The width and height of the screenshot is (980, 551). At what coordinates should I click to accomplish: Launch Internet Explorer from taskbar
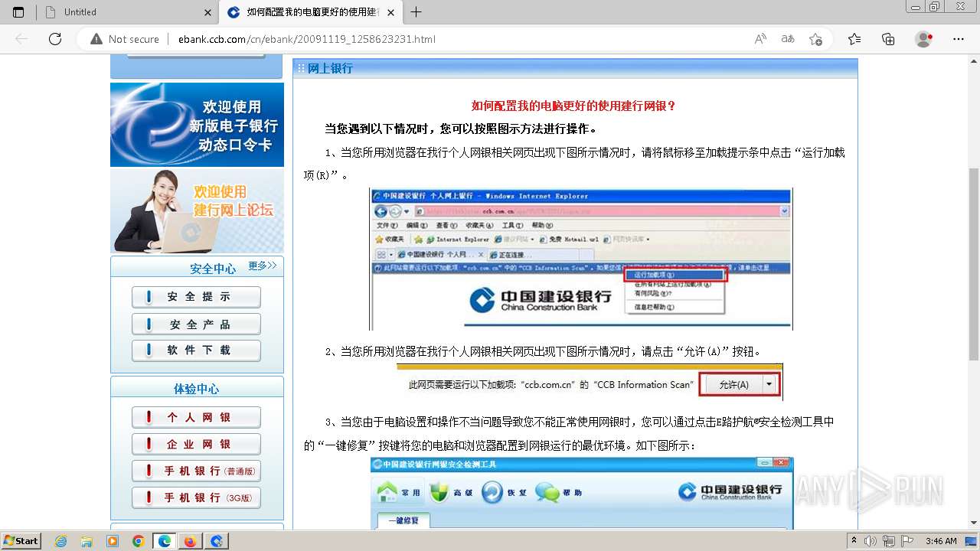[61, 541]
